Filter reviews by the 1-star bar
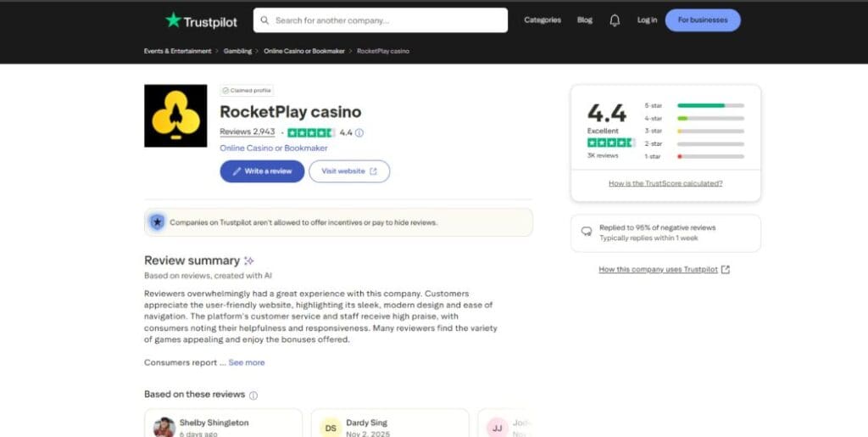This screenshot has height=437, width=868. tap(710, 156)
